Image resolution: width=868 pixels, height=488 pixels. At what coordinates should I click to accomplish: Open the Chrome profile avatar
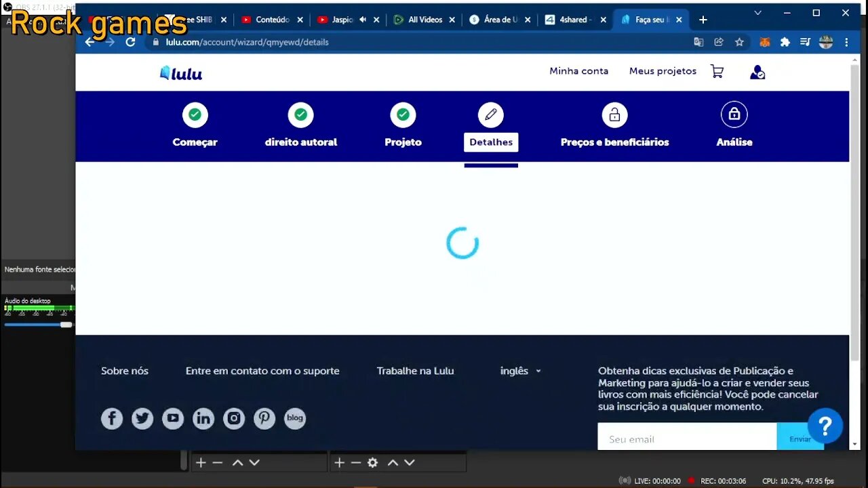[826, 42]
